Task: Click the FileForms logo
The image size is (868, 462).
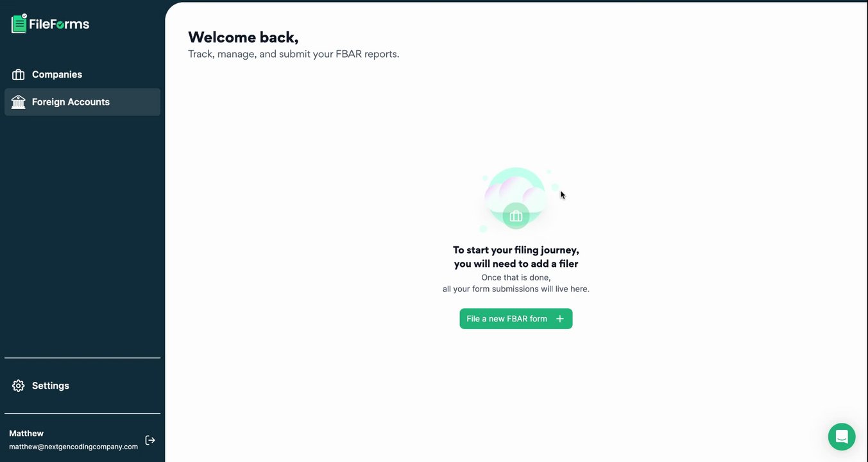Action: click(x=50, y=24)
